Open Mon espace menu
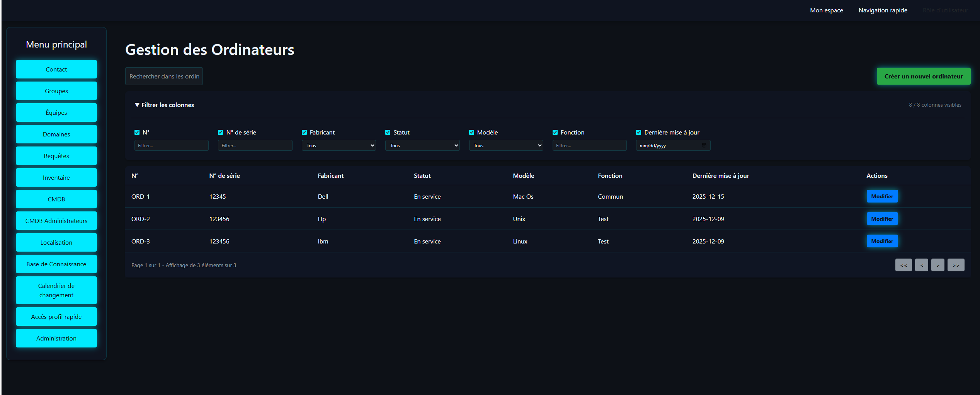Image resolution: width=980 pixels, height=395 pixels. click(826, 10)
